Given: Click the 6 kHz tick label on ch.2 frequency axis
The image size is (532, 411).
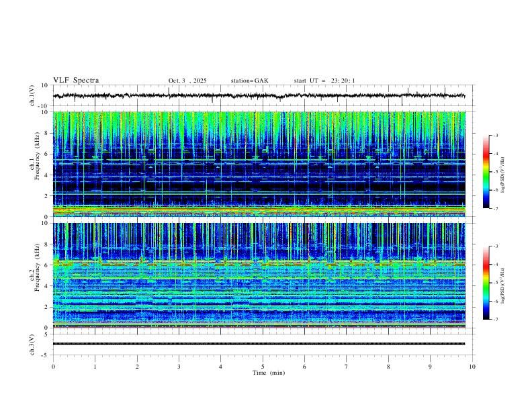Looking at the screenshot, I should point(46,265).
